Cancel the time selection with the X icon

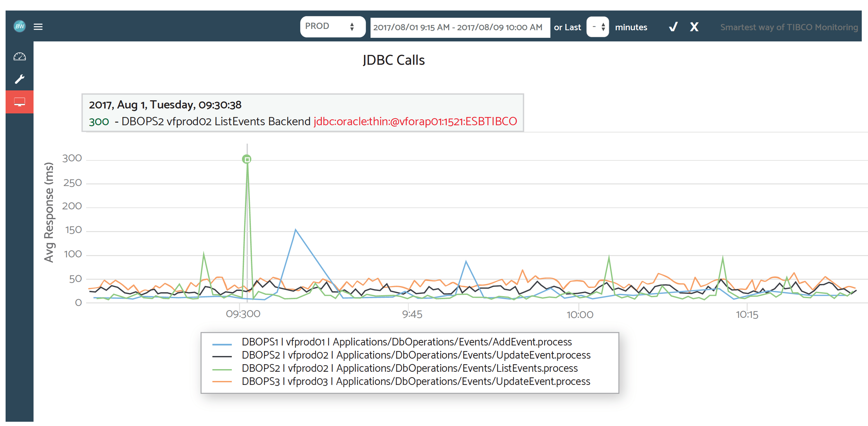click(x=694, y=27)
